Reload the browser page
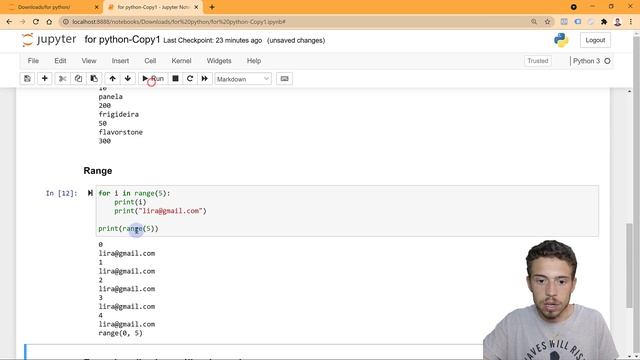Image resolution: width=640 pixels, height=360 pixels. (36, 22)
